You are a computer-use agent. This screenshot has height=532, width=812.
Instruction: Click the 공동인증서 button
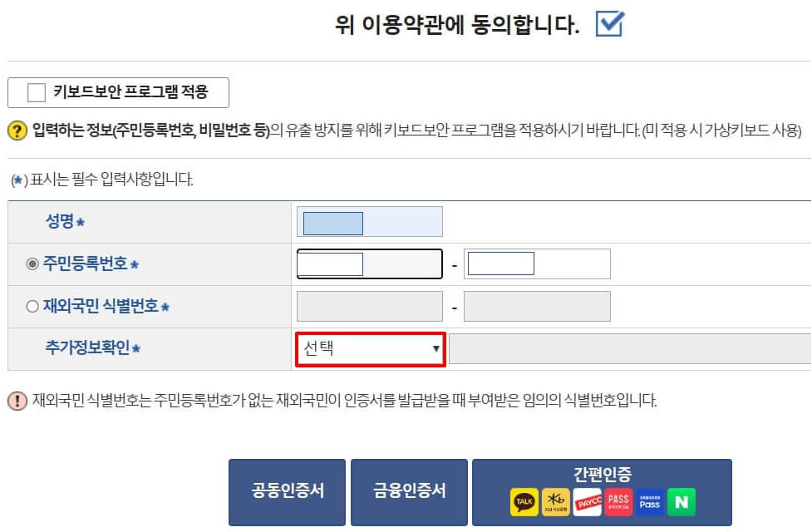click(287, 491)
